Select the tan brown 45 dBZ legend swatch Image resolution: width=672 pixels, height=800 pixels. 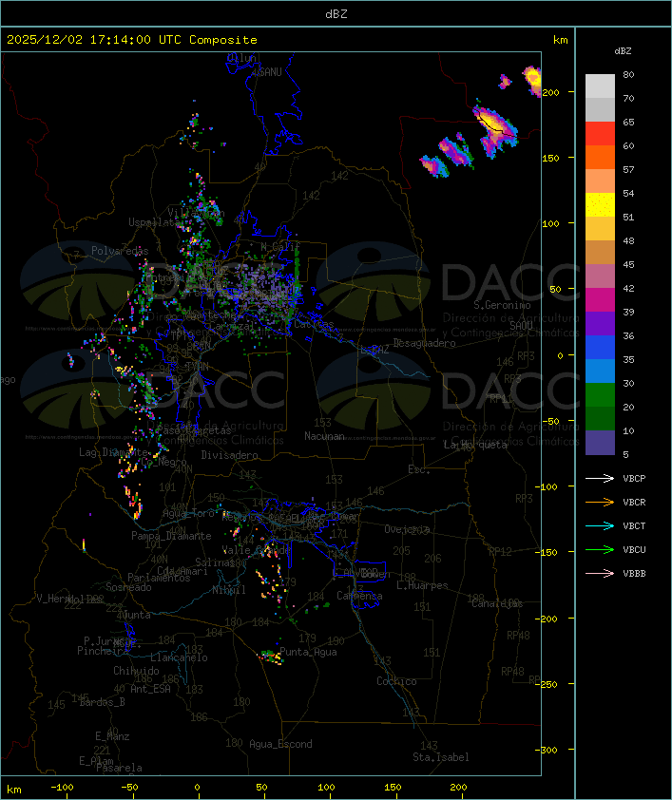(x=600, y=253)
